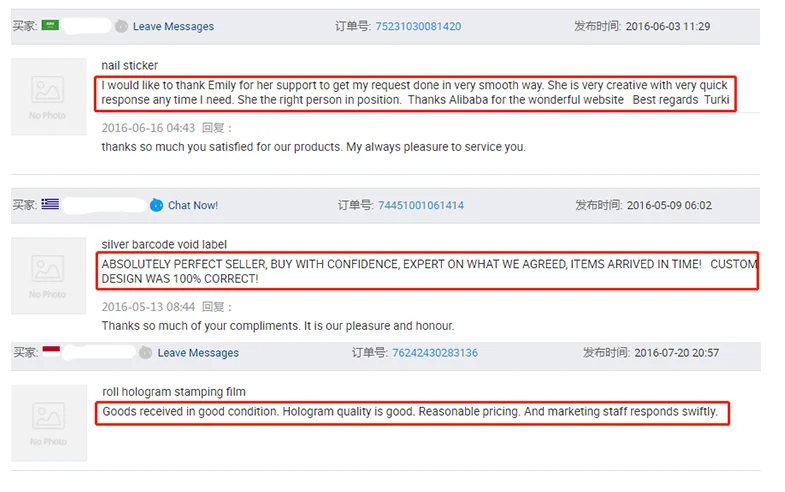The height and width of the screenshot is (492, 785).
Task: Click the ABSOLUTELY PERFECT SELLER review text
Action: (428, 271)
